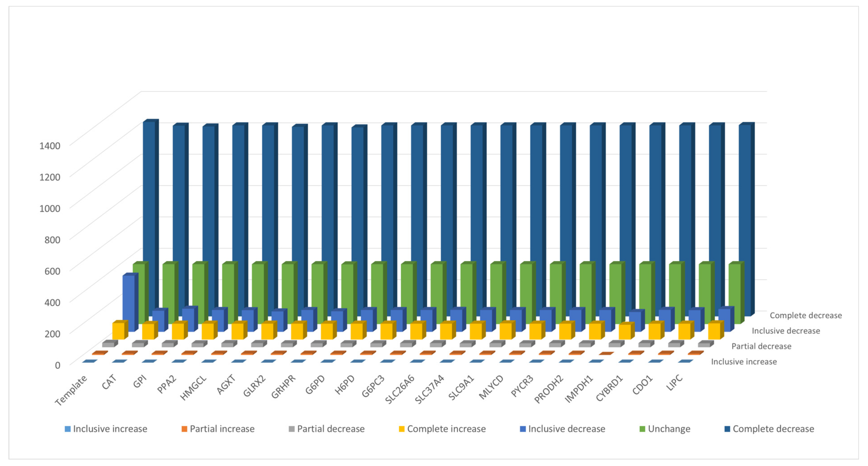Select the LIPC category label
Viewport: 868px width, 466px height.
click(674, 383)
